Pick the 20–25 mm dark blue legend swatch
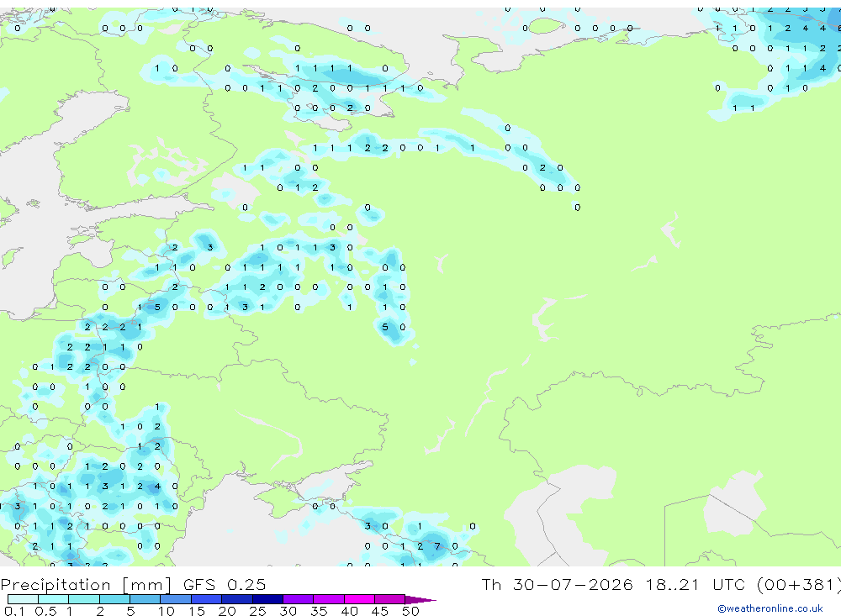 point(237,599)
